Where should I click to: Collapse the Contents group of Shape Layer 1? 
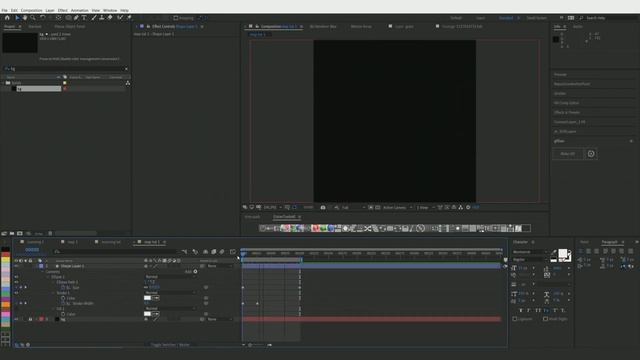tap(43, 271)
